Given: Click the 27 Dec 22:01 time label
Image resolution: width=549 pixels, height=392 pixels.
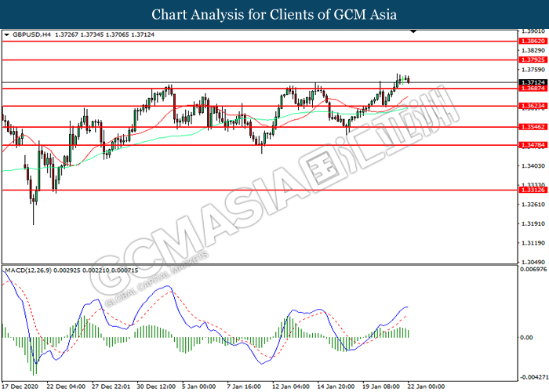Looking at the screenshot, I should [111, 387].
